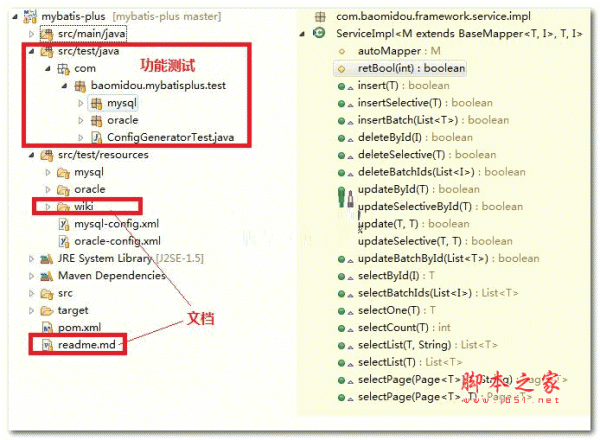Click the autoMapper field icon
600x440 pixels.
coord(342,51)
